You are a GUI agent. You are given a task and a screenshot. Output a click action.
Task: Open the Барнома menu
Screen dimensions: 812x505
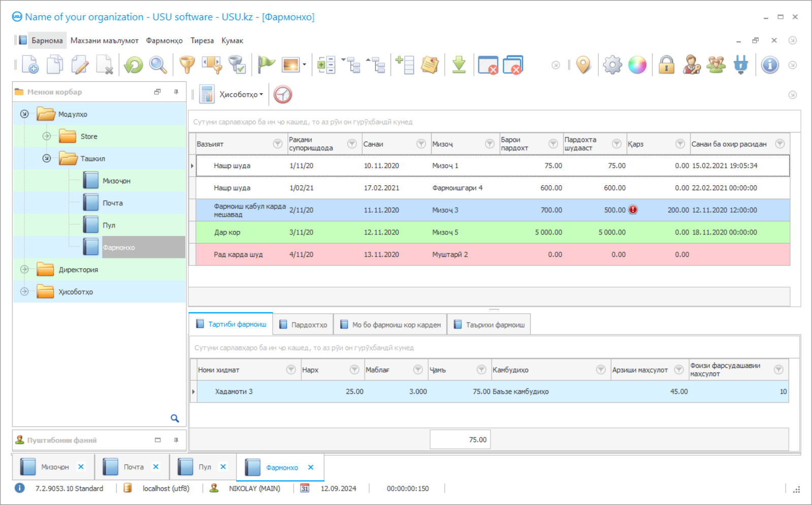[x=47, y=41]
